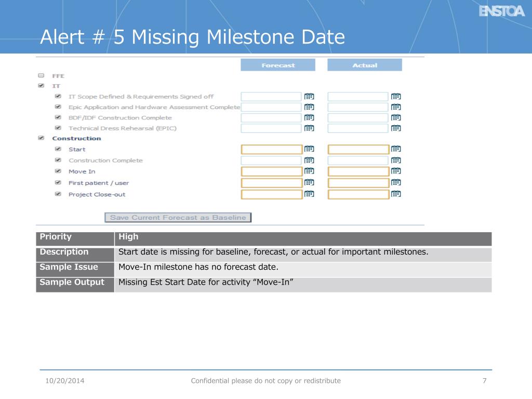532x399 pixels.
Task: Open actual calendar for IT Scope Defined
Action: coord(396,97)
